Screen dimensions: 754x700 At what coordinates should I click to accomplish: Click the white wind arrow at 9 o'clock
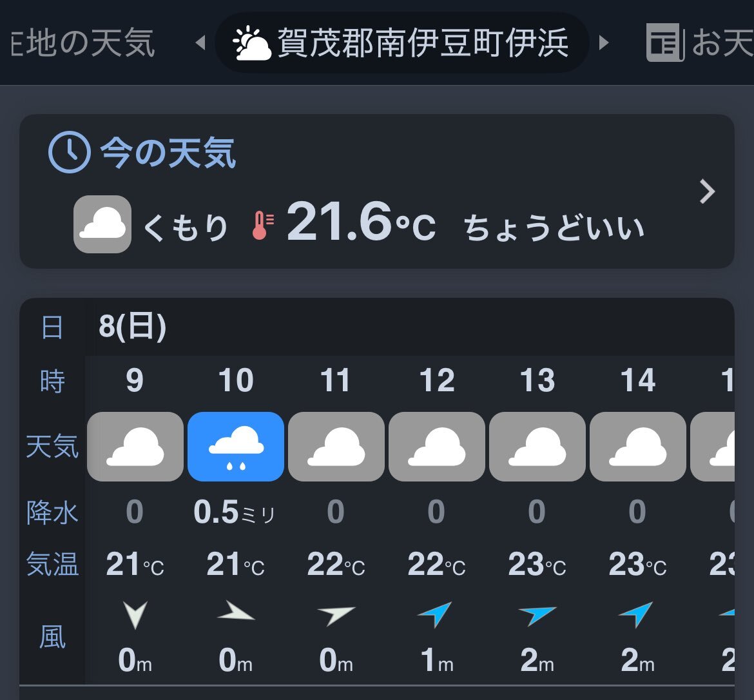(135, 615)
